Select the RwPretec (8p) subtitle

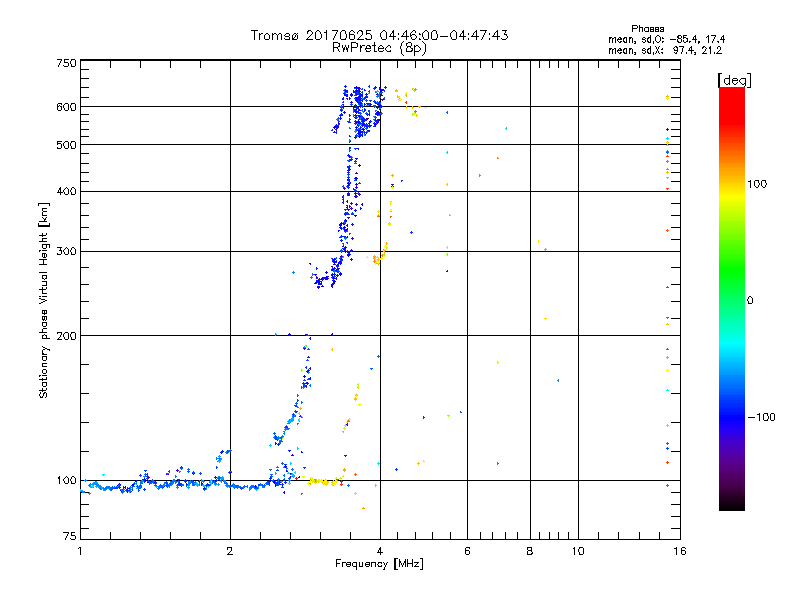pos(379,47)
